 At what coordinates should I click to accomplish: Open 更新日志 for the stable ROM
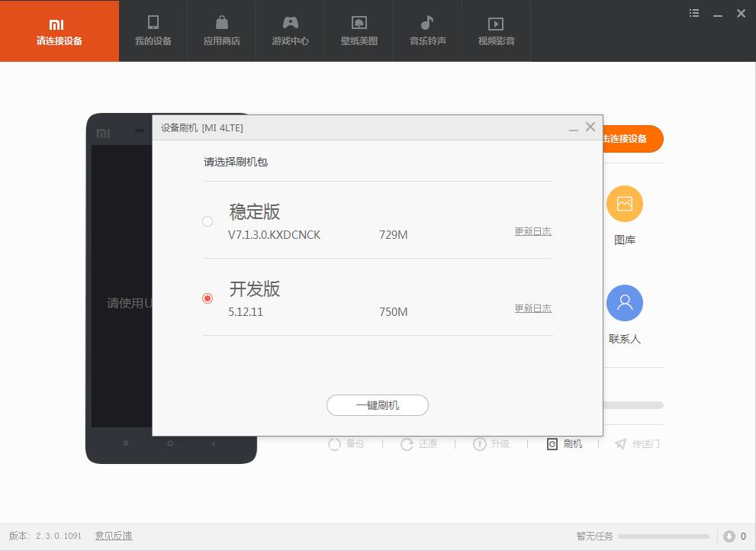pos(533,231)
